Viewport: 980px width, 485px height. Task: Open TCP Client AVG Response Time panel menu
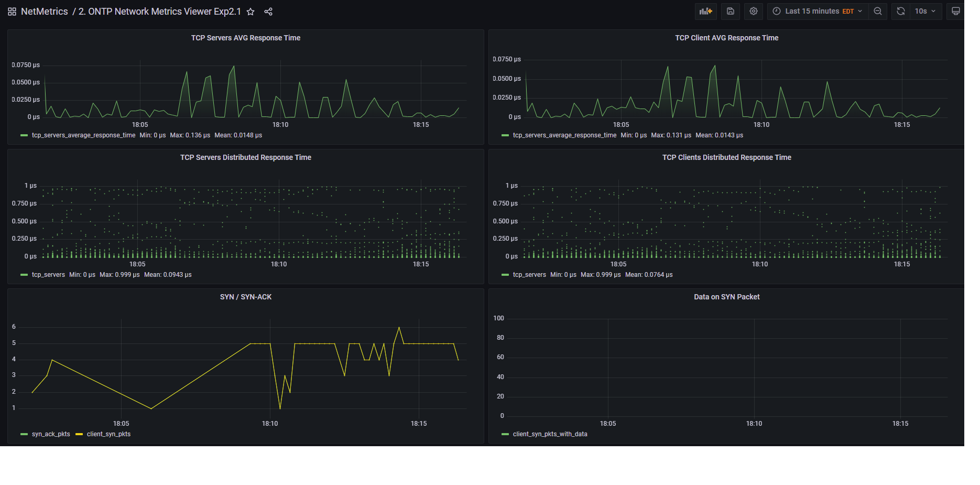(726, 38)
